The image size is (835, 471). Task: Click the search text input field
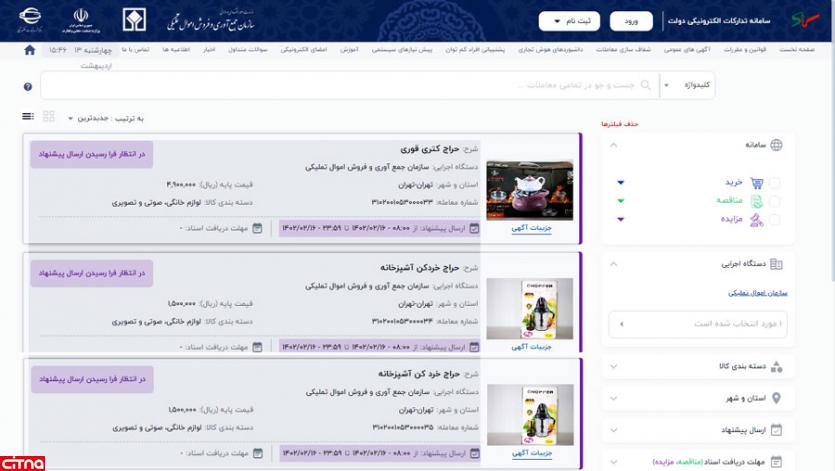pos(350,85)
